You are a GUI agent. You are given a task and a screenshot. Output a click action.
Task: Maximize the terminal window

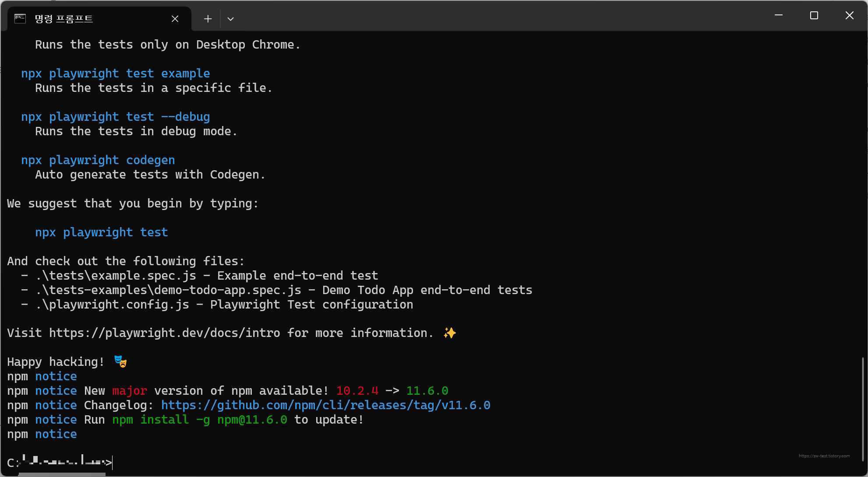(814, 15)
